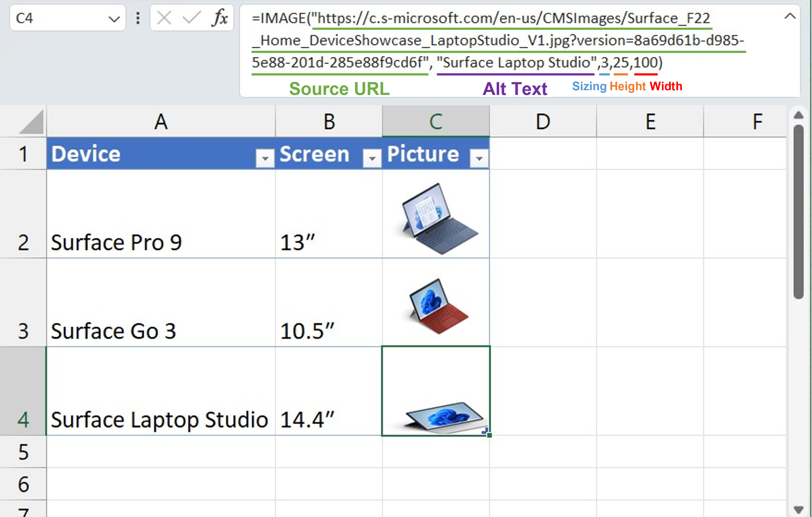The width and height of the screenshot is (812, 517).
Task: Click the three-dot formula bar resize handle
Action: (138, 18)
